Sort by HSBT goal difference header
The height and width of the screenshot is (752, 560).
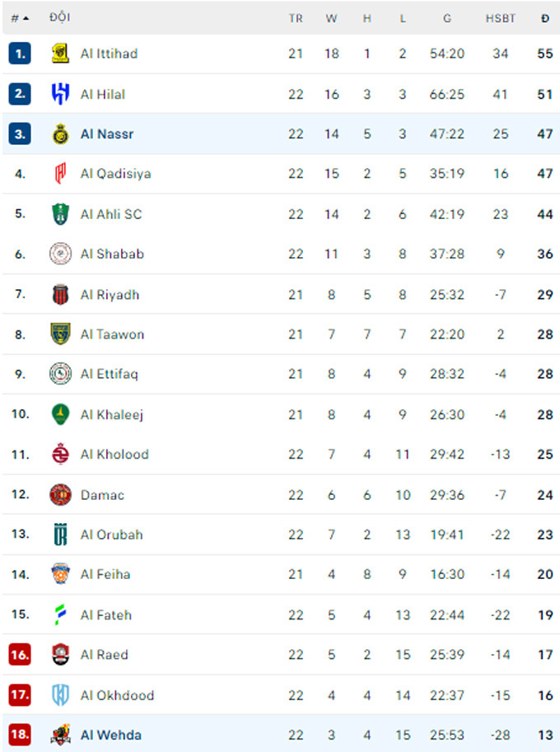point(500,18)
